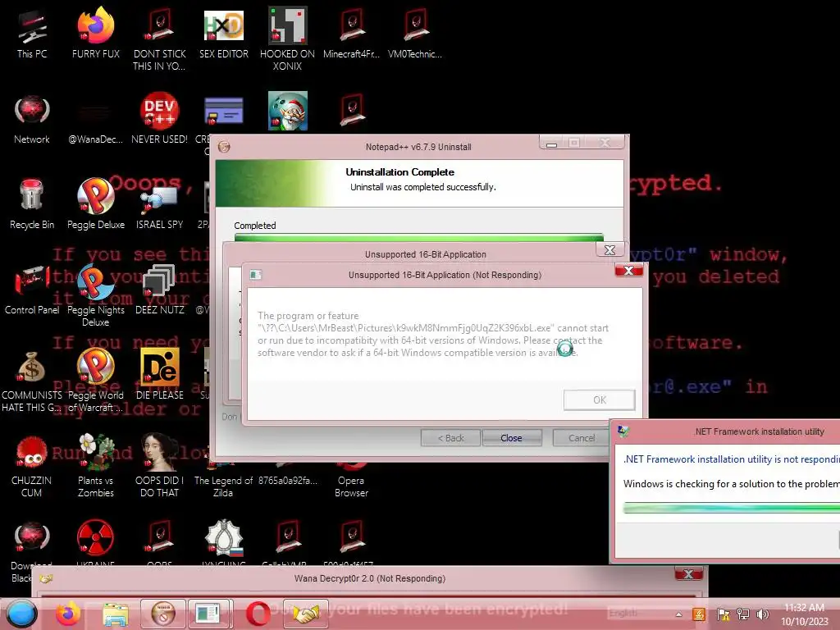Open the Minecraft4Fr... desktop shortcut
Screen dimensions: 840x630
[351, 34]
